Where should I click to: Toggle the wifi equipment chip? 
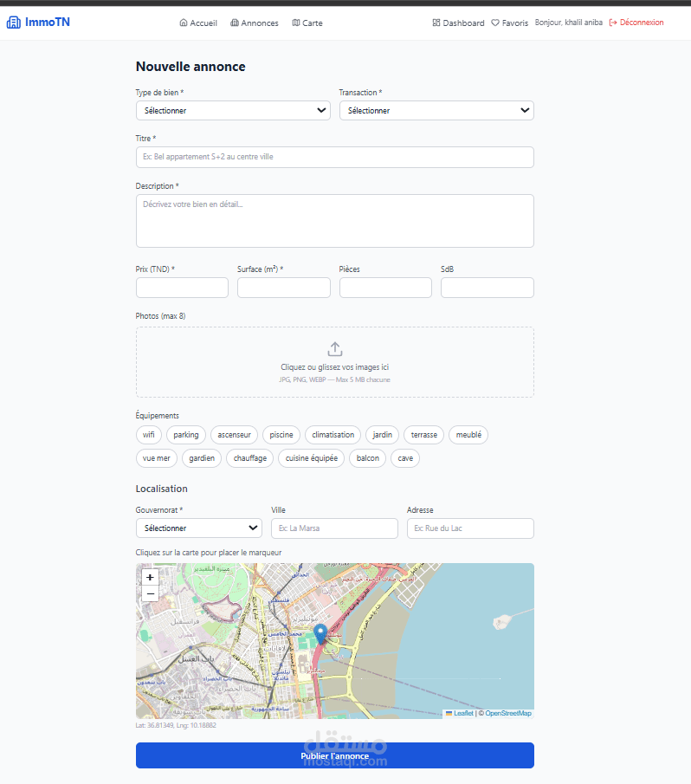[x=148, y=435]
